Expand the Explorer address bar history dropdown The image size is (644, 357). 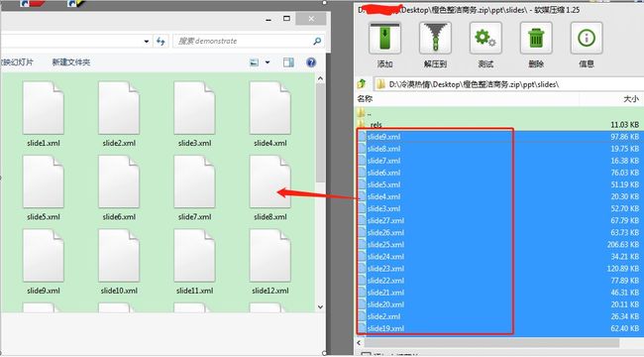pos(147,41)
